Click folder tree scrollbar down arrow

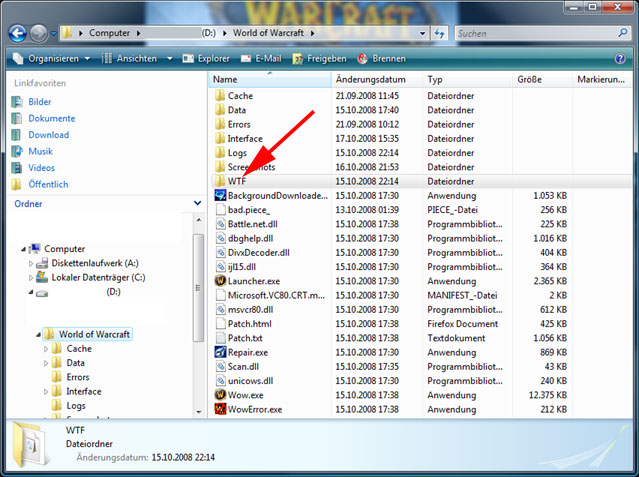pyautogui.click(x=199, y=412)
